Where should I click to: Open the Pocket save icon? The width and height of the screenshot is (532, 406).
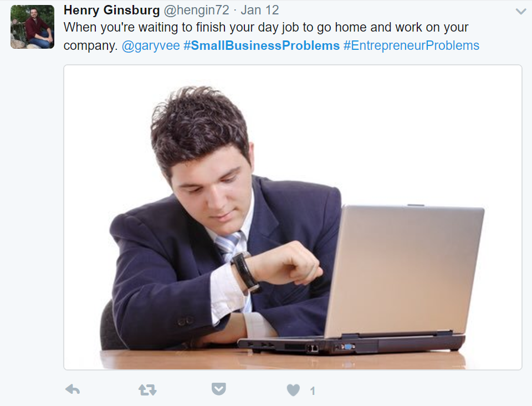click(219, 389)
